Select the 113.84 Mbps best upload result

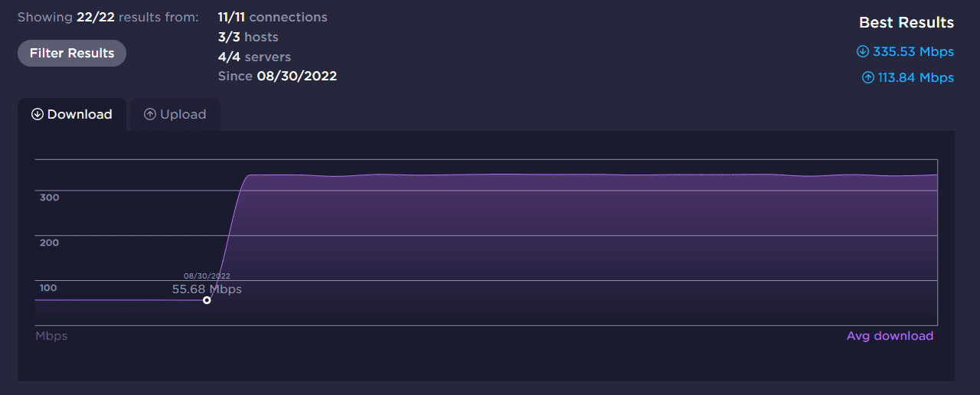click(916, 77)
